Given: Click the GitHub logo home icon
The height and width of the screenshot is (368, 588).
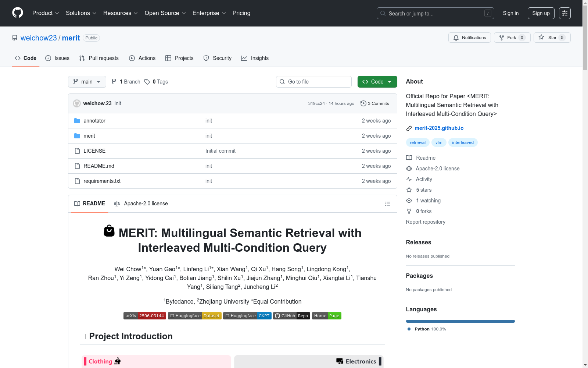Looking at the screenshot, I should coord(18,13).
